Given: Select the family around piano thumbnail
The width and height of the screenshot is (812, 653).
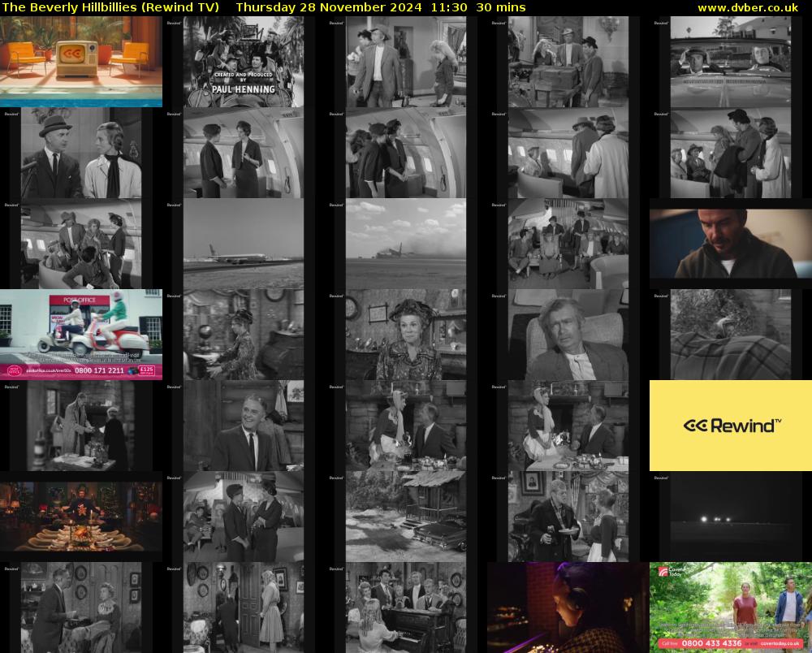Looking at the screenshot, I should (x=406, y=608).
